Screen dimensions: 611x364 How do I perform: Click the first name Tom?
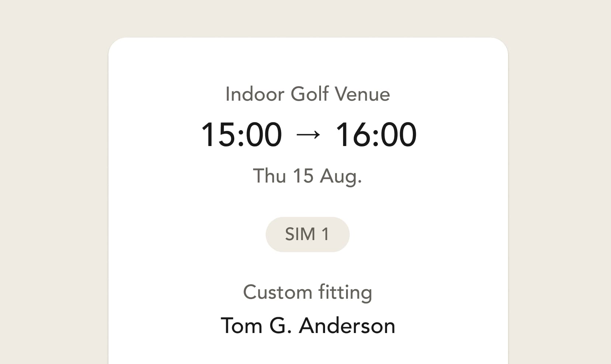pyautogui.click(x=241, y=326)
